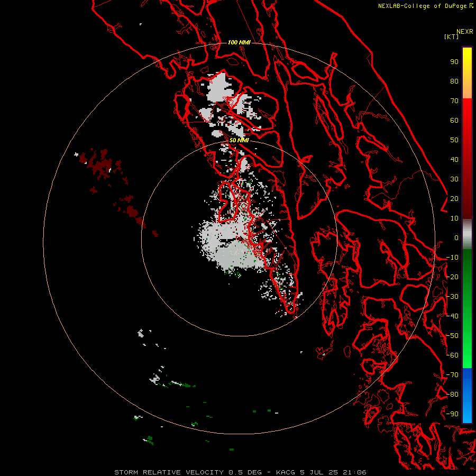The height and width of the screenshot is (476, 476).
Task: Click the "21:06" timestamp in the caption
Action: click(x=354, y=472)
